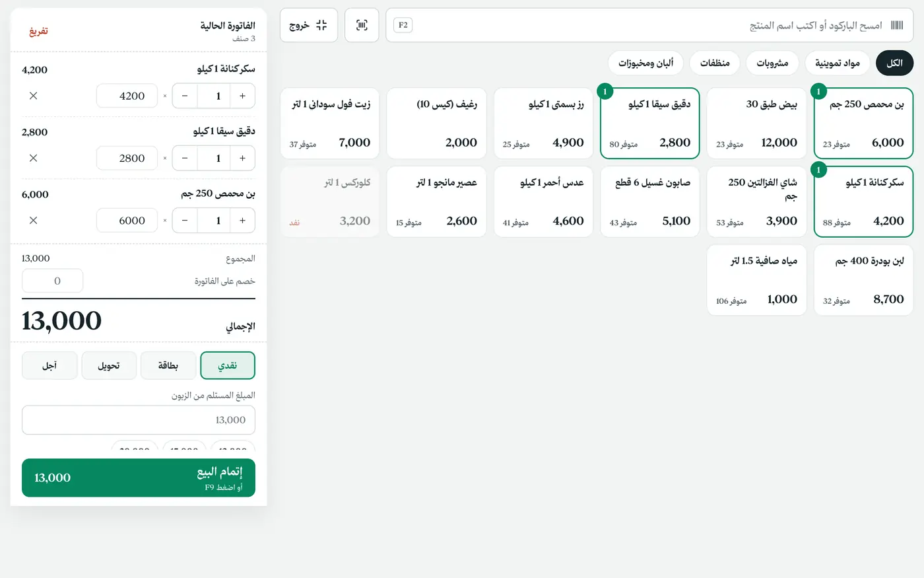Click the barcode scanner icon button

click(x=362, y=25)
